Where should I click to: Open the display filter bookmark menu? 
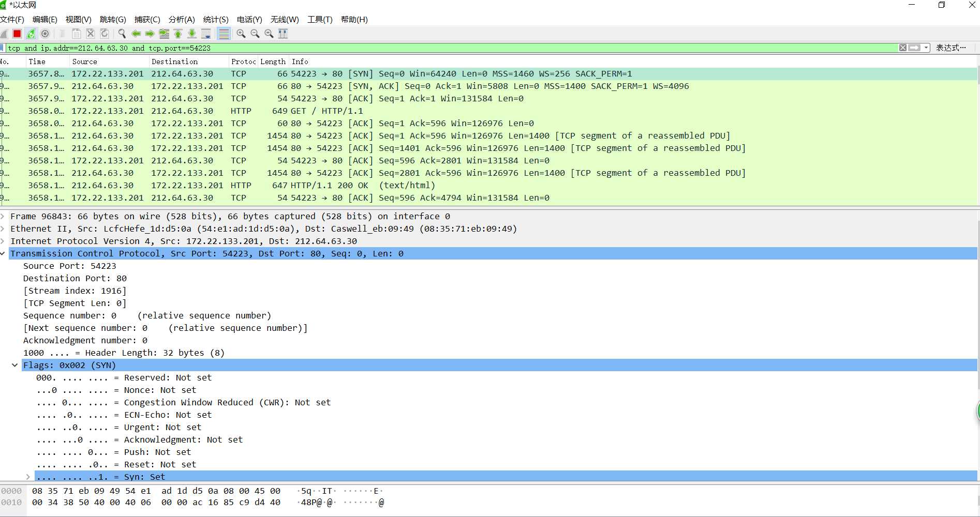[2, 48]
